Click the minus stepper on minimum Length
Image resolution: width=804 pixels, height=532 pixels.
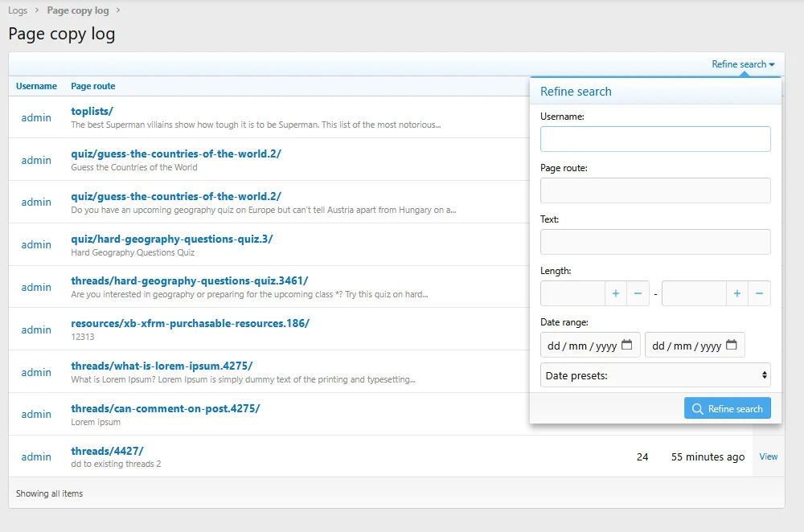click(638, 293)
